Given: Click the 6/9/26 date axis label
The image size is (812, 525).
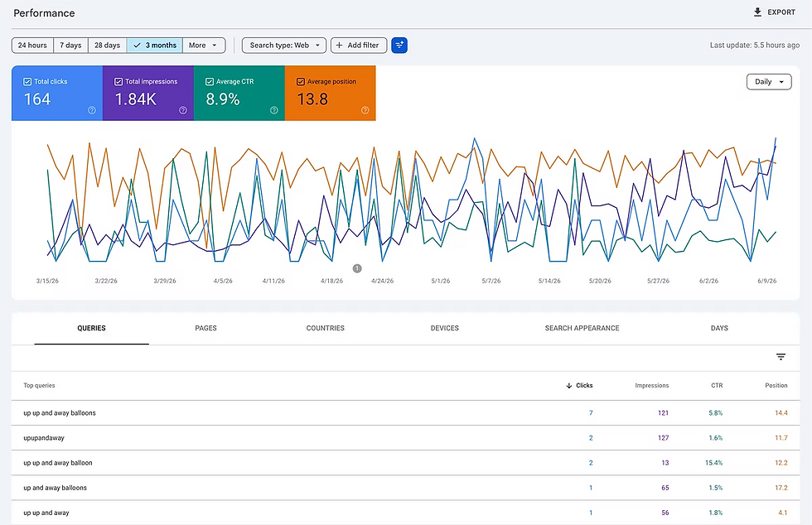Looking at the screenshot, I should [x=767, y=281].
